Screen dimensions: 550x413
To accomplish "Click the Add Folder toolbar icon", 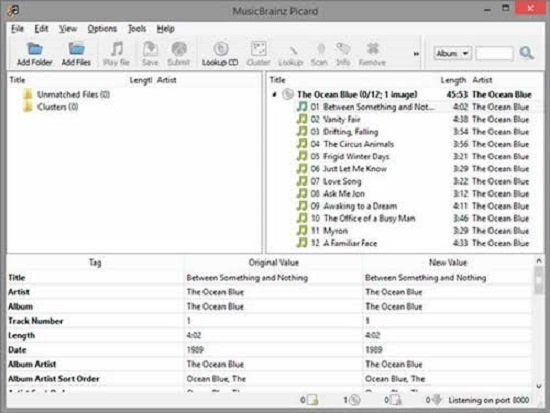I will click(x=35, y=49).
